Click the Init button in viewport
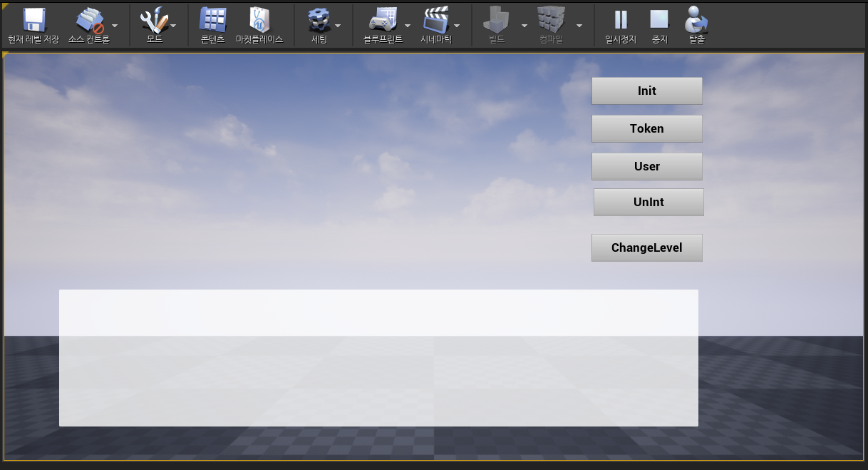 647,91
